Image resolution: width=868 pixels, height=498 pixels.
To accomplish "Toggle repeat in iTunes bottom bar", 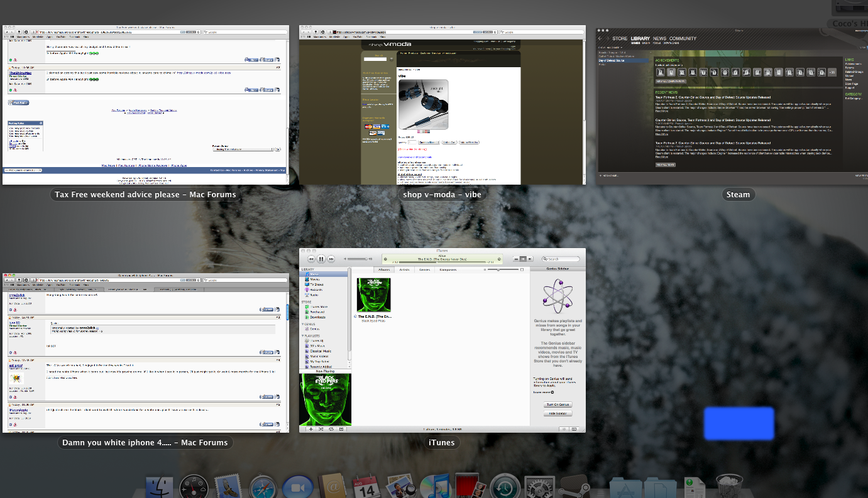I will tap(331, 429).
